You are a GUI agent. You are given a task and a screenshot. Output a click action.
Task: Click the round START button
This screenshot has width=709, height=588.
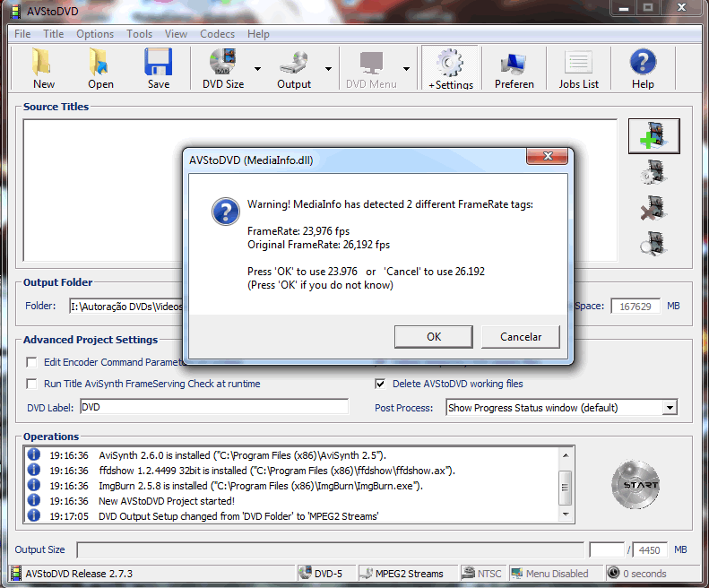636,484
